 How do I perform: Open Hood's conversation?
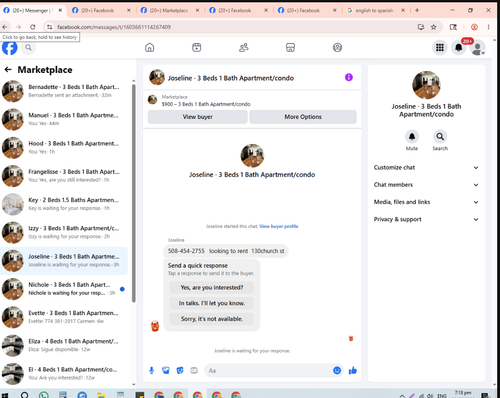click(64, 147)
